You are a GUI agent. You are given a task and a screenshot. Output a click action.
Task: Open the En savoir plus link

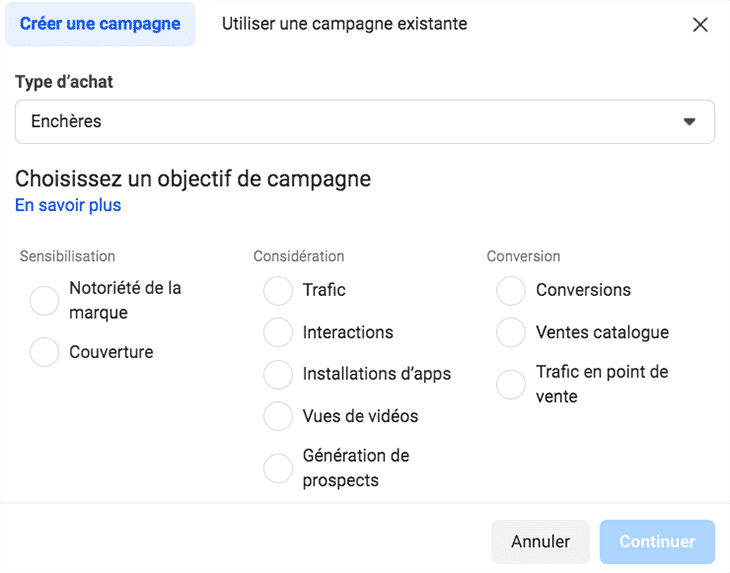(x=68, y=205)
